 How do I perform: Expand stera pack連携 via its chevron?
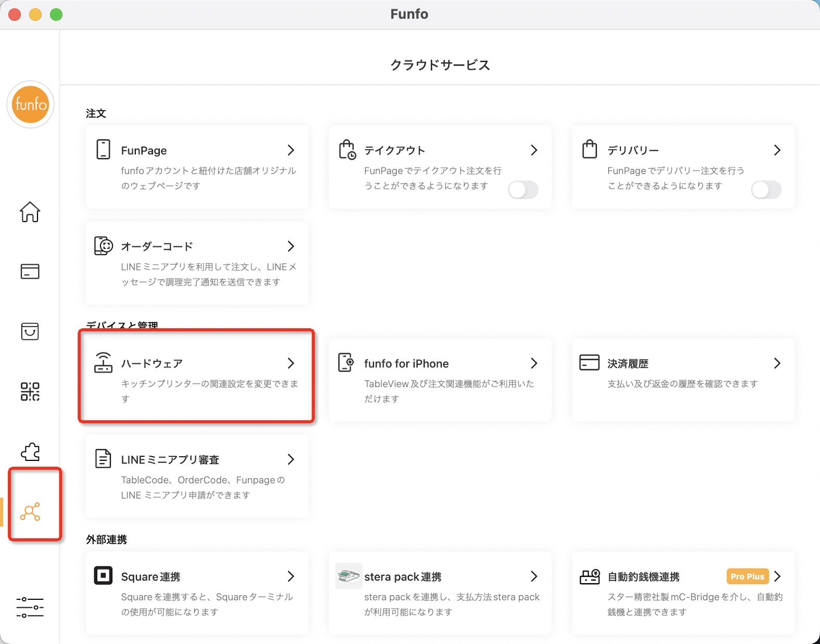(534, 576)
